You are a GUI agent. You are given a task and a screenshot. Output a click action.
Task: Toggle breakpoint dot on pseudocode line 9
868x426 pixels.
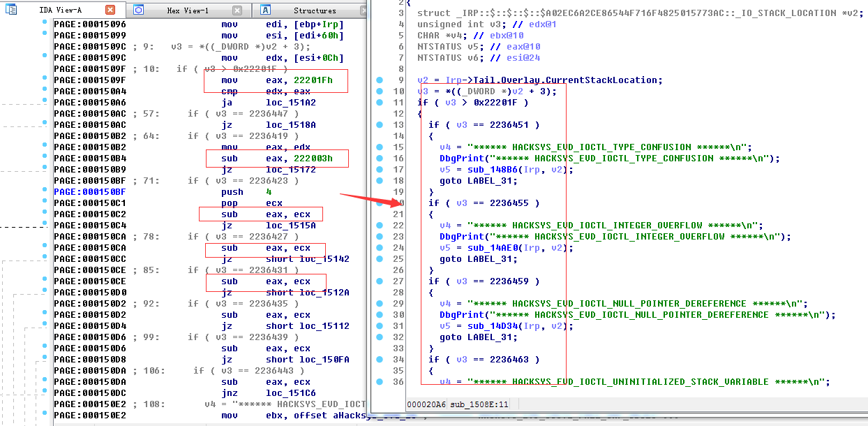point(380,80)
